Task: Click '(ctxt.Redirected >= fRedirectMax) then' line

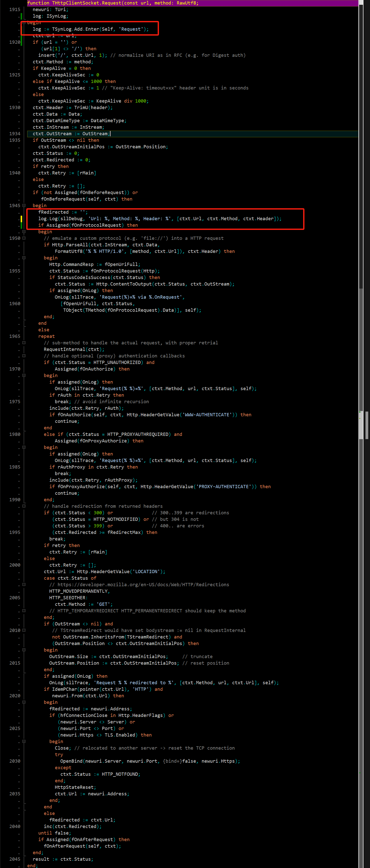Action: coord(104,532)
